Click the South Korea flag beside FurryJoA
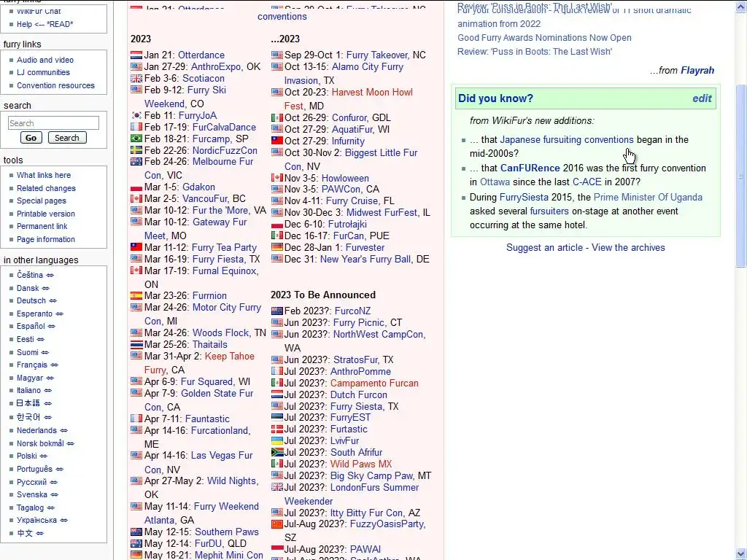This screenshot has height=560, width=747. 136,116
